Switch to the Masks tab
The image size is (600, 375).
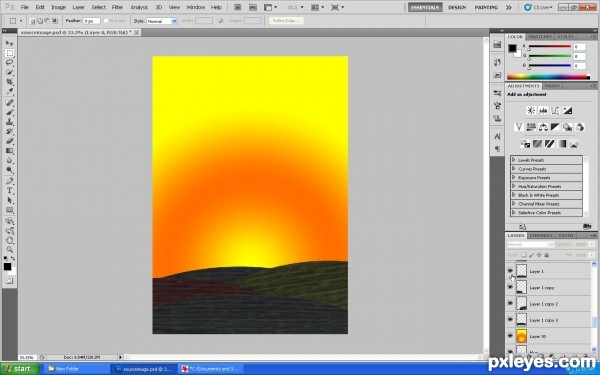(552, 86)
